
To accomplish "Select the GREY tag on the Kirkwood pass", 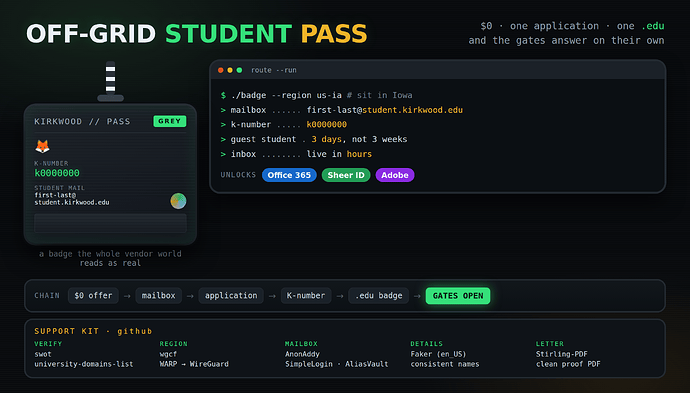I will [x=169, y=121].
